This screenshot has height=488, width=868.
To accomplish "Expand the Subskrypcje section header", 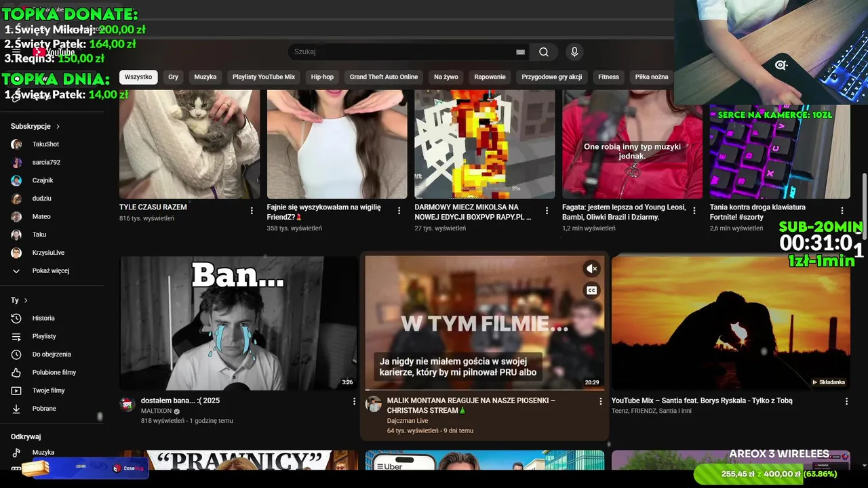I will [35, 126].
